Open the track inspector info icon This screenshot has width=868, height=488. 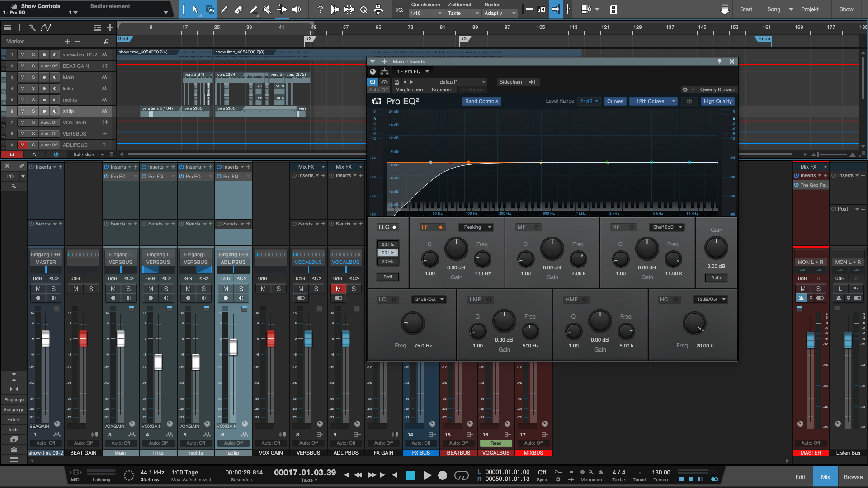pyautogui.click(x=19, y=28)
